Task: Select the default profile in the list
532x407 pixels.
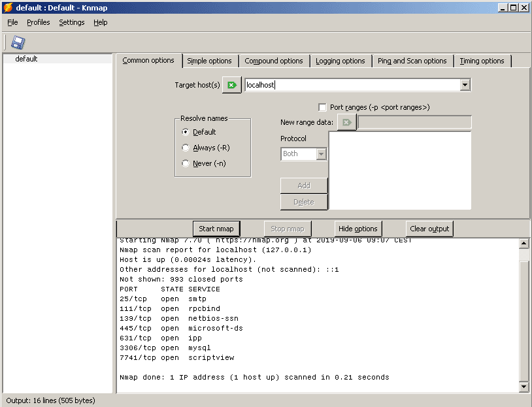Action: click(26, 59)
